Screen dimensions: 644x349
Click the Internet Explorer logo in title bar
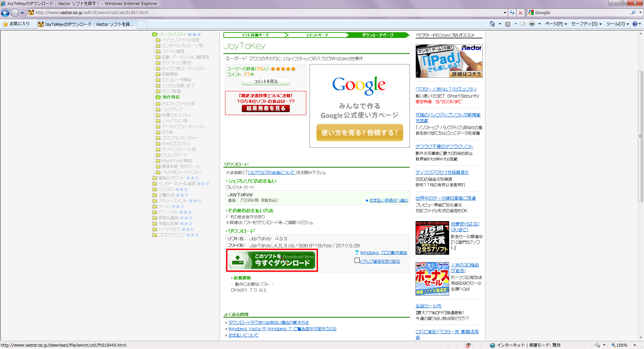pyautogui.click(x=3, y=3)
